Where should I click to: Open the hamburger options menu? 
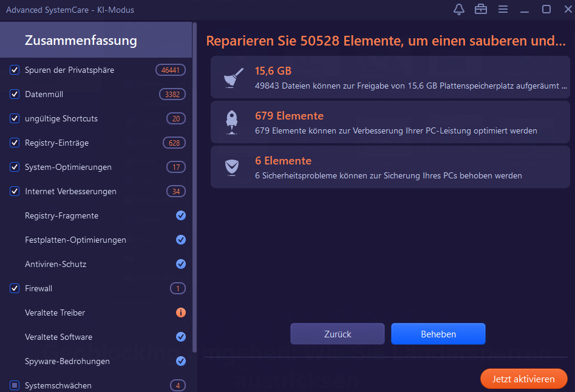coord(503,9)
